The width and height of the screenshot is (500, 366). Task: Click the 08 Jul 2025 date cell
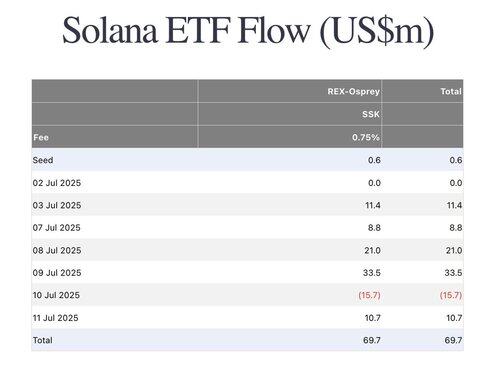(x=57, y=250)
